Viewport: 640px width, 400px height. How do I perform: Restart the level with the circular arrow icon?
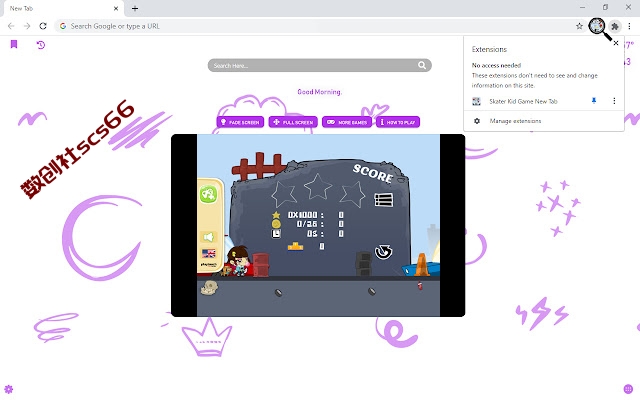(383, 251)
